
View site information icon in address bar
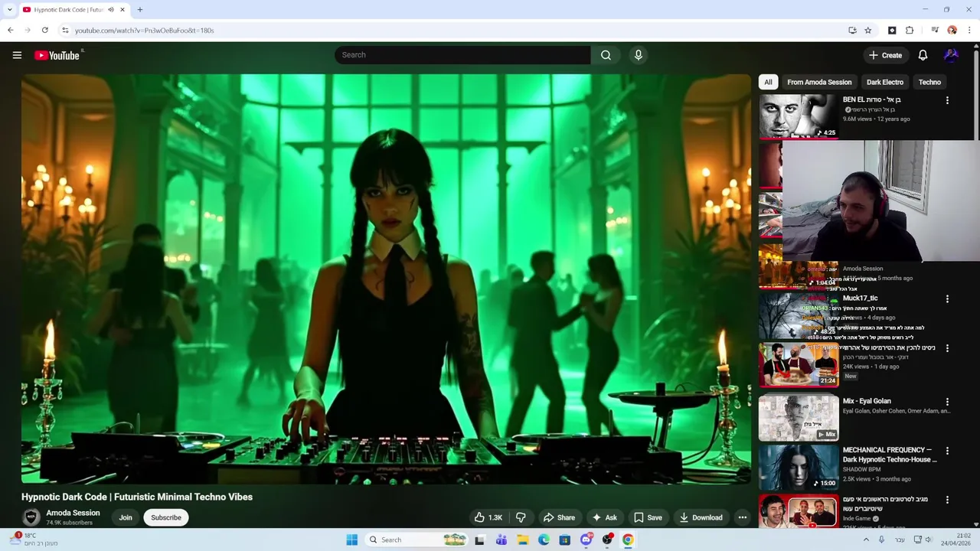pyautogui.click(x=65, y=31)
